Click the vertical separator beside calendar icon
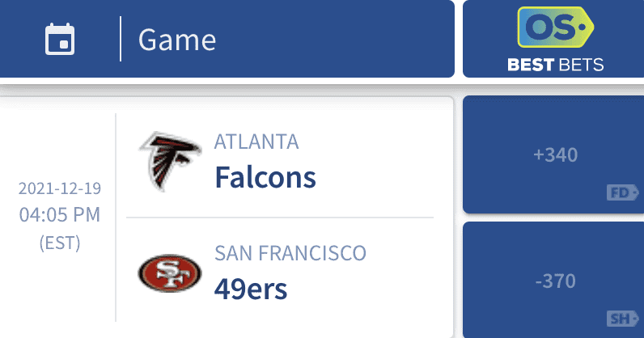 pos(121,39)
